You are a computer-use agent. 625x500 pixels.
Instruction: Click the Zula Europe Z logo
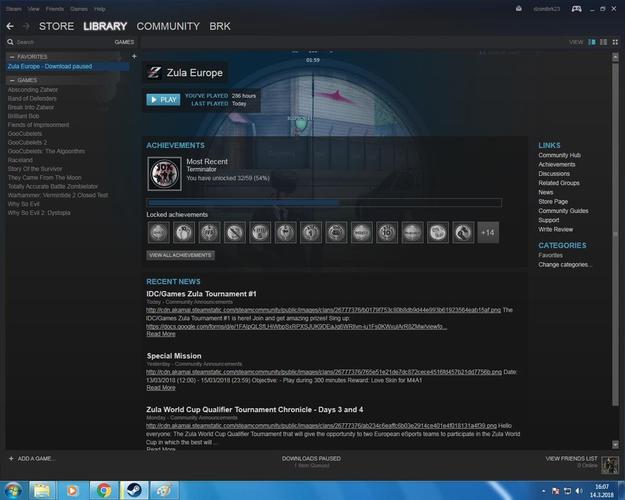154,73
